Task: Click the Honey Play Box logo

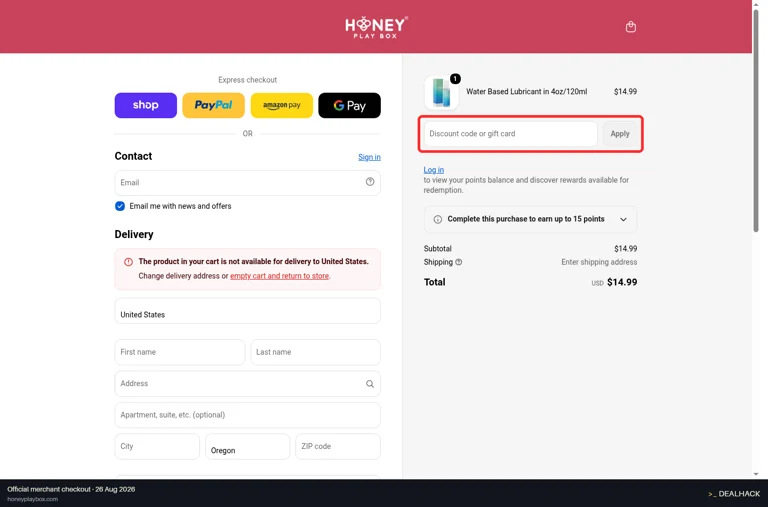Action: [x=376, y=27]
